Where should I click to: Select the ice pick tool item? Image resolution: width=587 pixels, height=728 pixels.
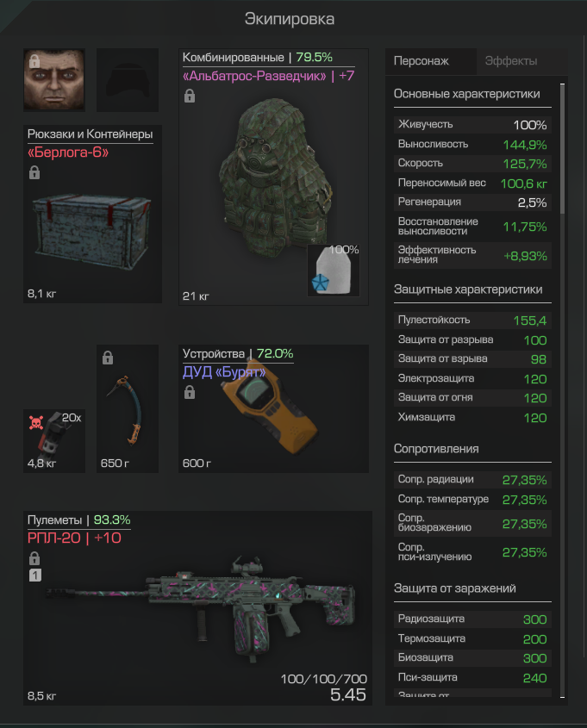tap(125, 411)
